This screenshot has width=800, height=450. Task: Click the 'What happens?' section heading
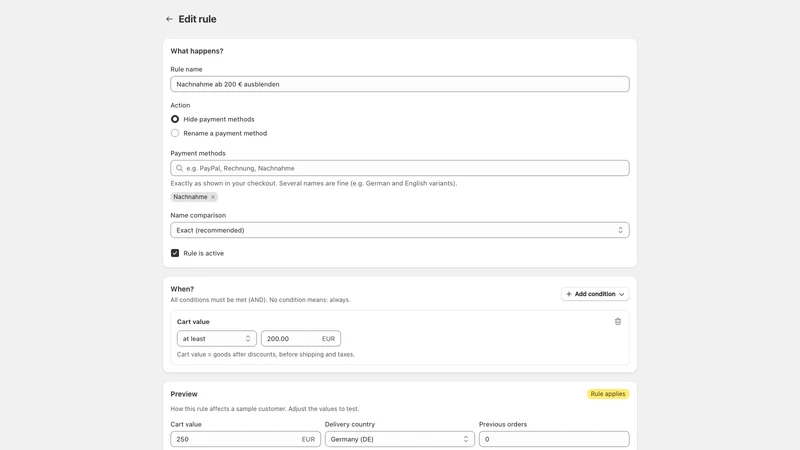197,51
